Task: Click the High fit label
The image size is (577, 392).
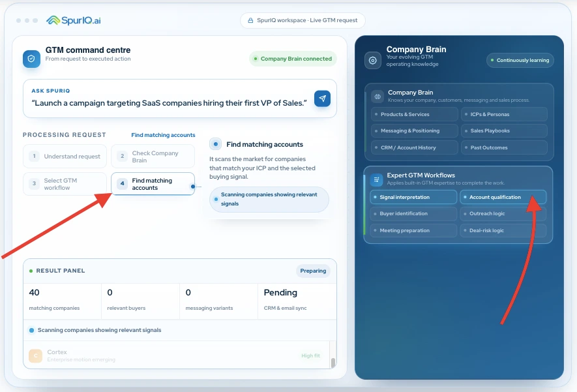Action: coord(310,355)
